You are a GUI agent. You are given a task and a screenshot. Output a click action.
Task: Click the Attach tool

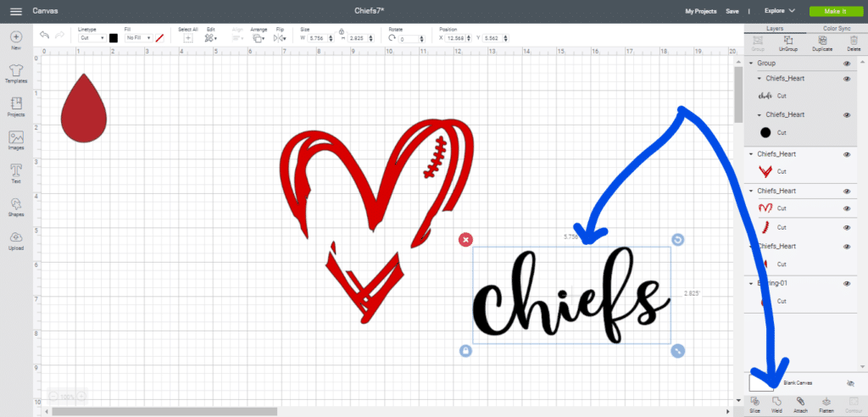point(800,405)
